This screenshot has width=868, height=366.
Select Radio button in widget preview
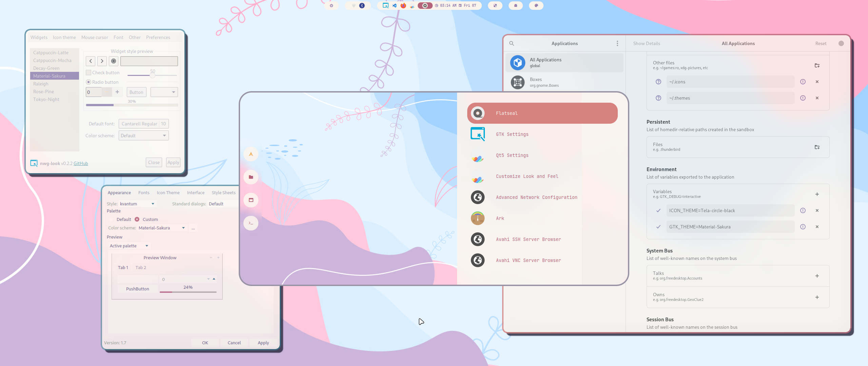(x=88, y=82)
